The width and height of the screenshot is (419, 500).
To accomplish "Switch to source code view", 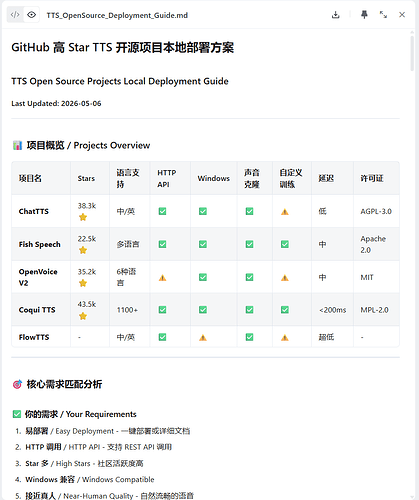I will pos(15,15).
